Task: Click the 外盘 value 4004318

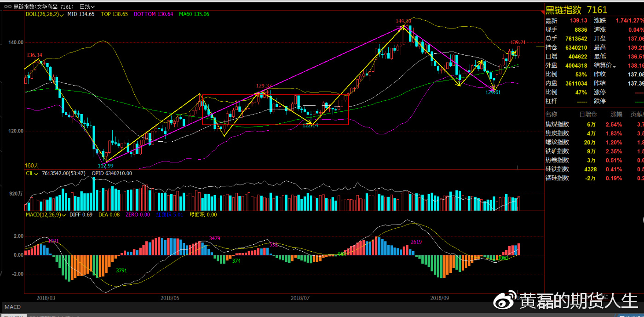Action: pos(576,65)
